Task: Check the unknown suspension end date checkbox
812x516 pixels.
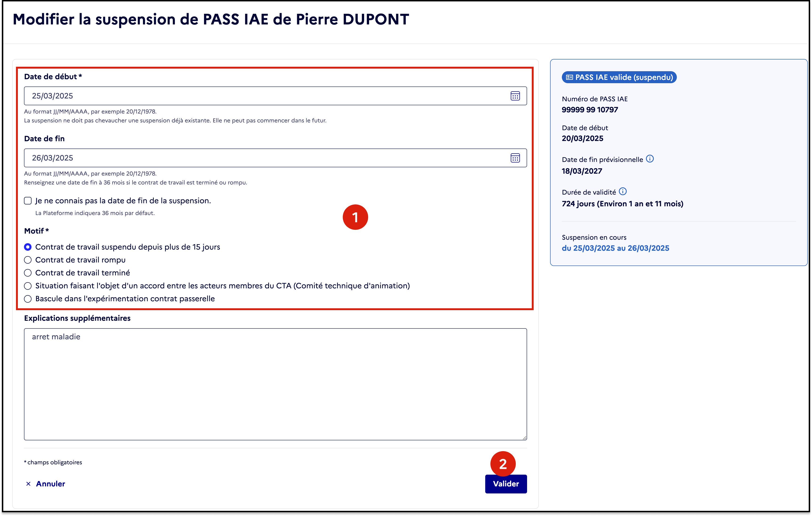Action: click(x=28, y=201)
